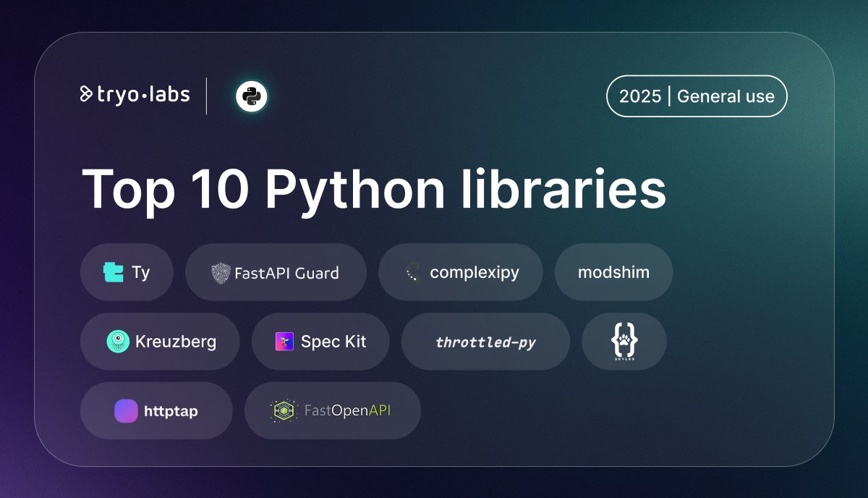This screenshot has width=868, height=498.
Task: Select the 2025 | General use badge
Action: click(697, 96)
